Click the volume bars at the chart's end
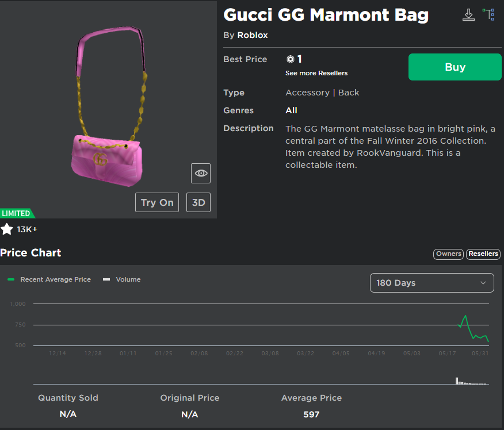Screen dimensions: 504x430 pos(472,381)
